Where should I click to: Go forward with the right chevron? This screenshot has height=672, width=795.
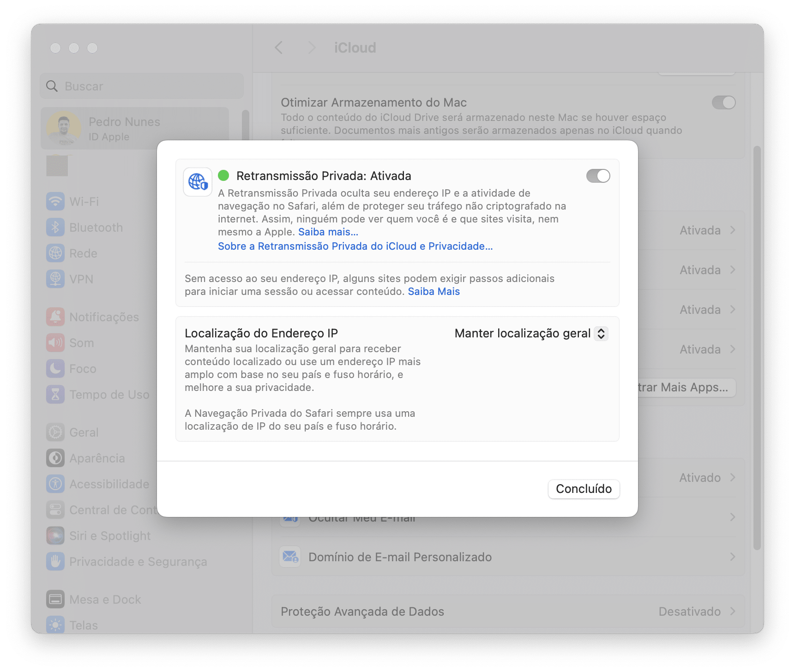click(312, 48)
